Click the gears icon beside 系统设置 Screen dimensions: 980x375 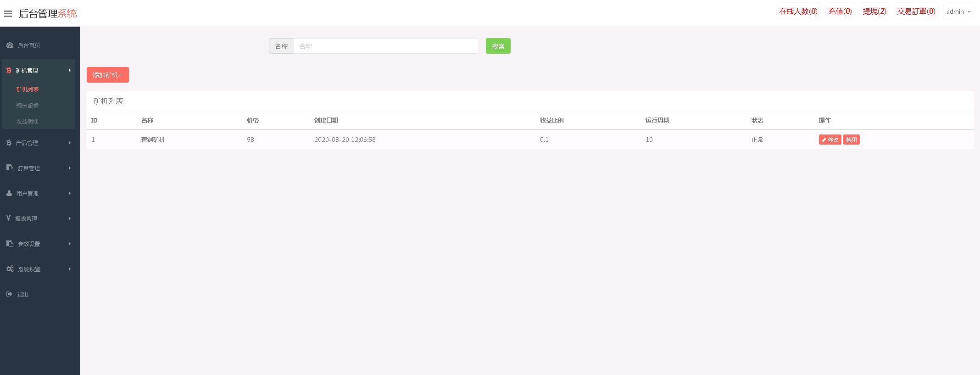tap(10, 269)
